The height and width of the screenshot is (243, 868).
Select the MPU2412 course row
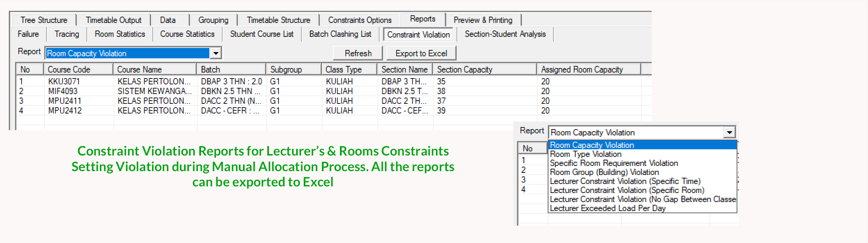coord(65,111)
